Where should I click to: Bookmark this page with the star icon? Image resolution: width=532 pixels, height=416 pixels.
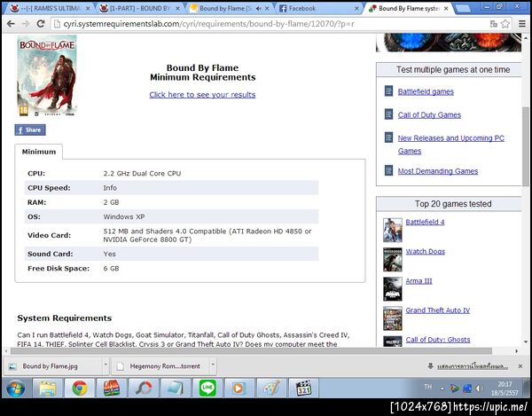click(505, 24)
